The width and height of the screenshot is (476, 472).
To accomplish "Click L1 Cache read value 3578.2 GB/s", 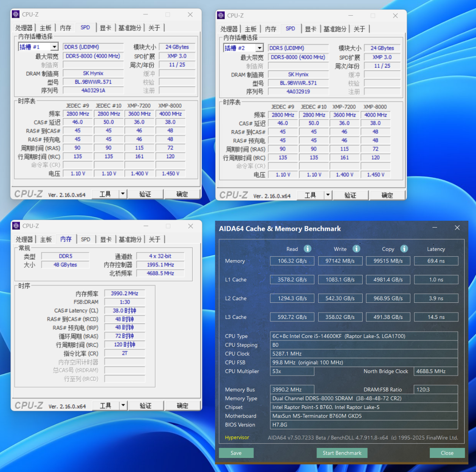I will pyautogui.click(x=292, y=280).
